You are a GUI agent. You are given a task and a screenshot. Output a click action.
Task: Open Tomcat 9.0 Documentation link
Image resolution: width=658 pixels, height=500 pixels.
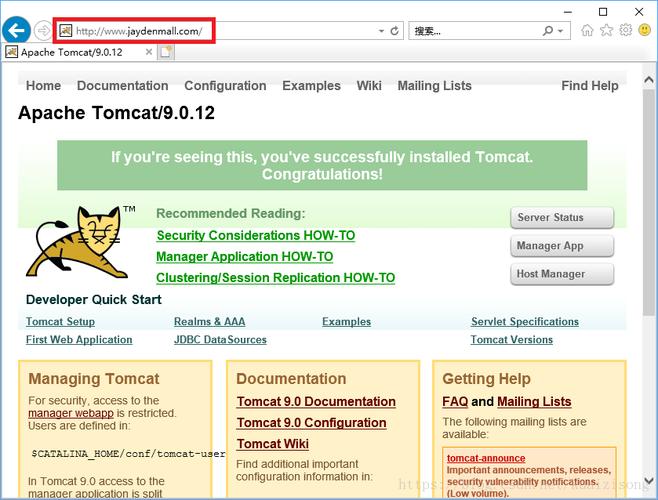[316, 402]
